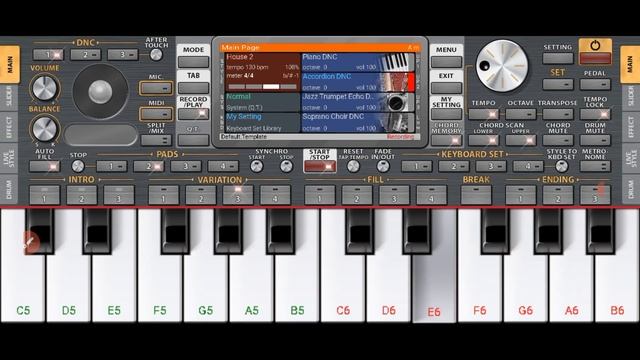The height and width of the screenshot is (360, 640).
Task: Click the Style to Kbd Set round button
Action: [x=562, y=166]
